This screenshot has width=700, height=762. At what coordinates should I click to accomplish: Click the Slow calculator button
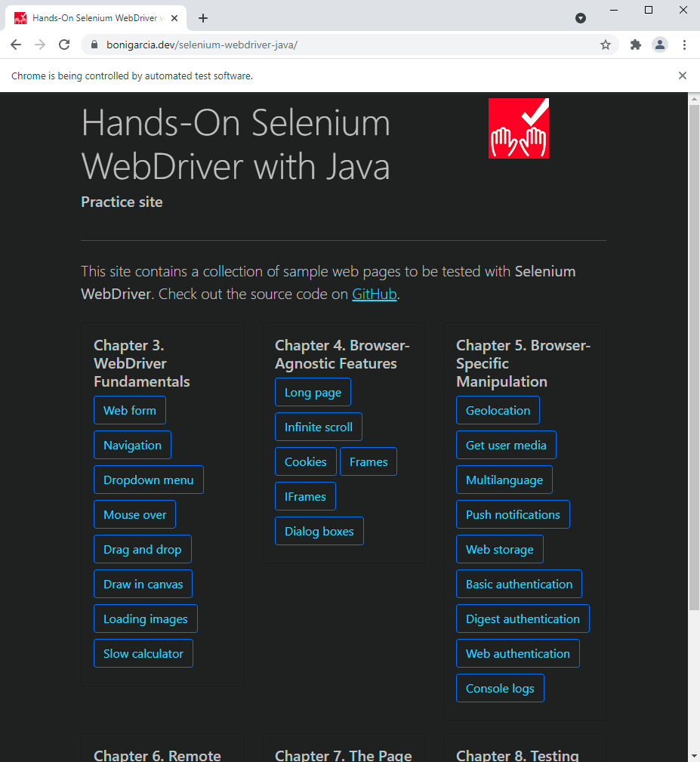point(143,654)
